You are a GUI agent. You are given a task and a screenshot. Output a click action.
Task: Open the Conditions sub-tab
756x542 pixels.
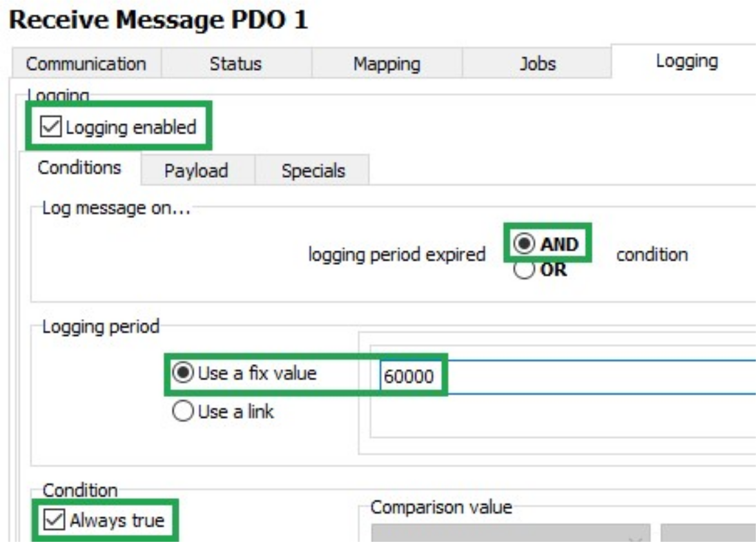pyautogui.click(x=79, y=168)
